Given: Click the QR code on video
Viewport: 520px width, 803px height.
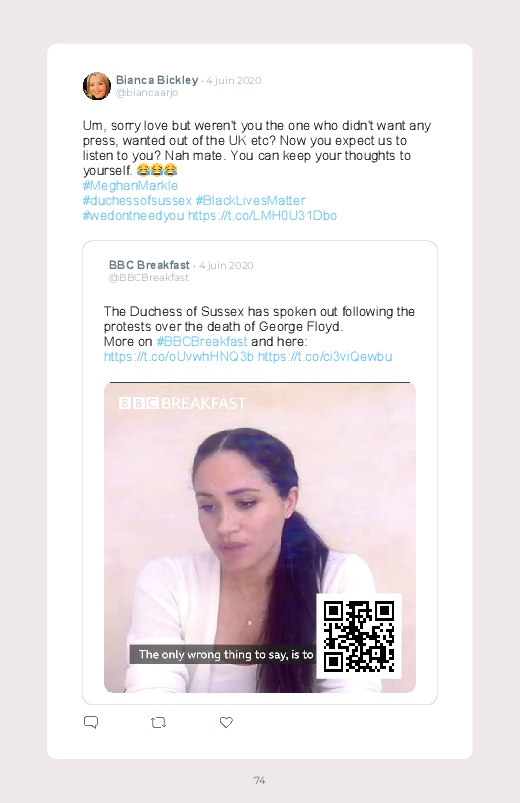Looking at the screenshot, I should click(359, 637).
